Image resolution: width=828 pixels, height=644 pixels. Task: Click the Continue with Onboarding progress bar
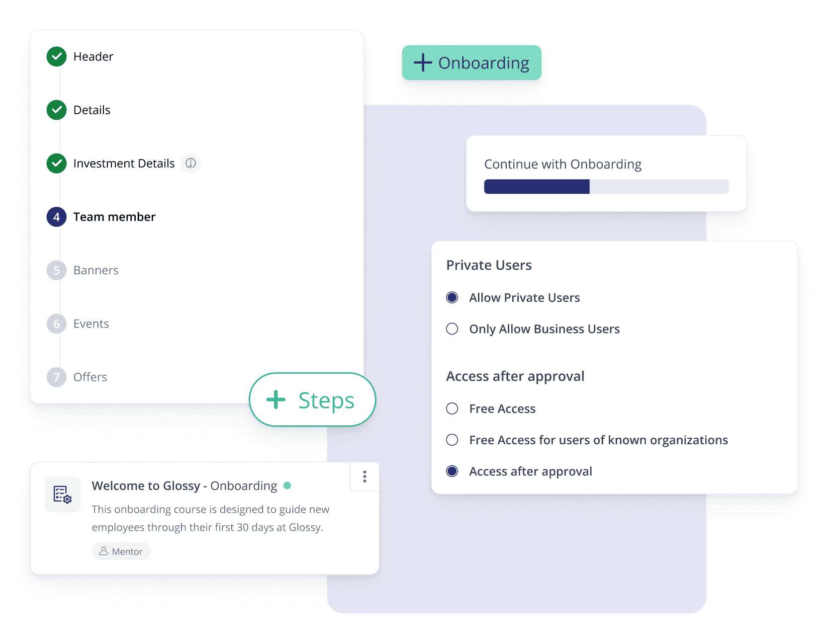pos(606,186)
